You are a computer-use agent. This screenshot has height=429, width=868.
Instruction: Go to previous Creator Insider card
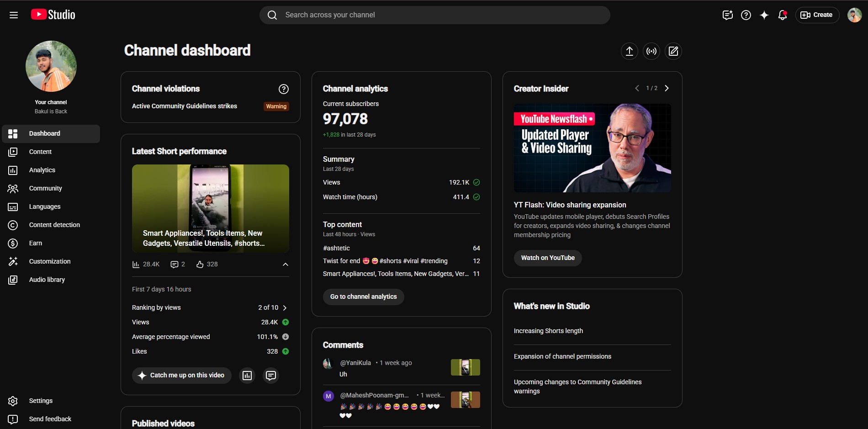pyautogui.click(x=637, y=88)
